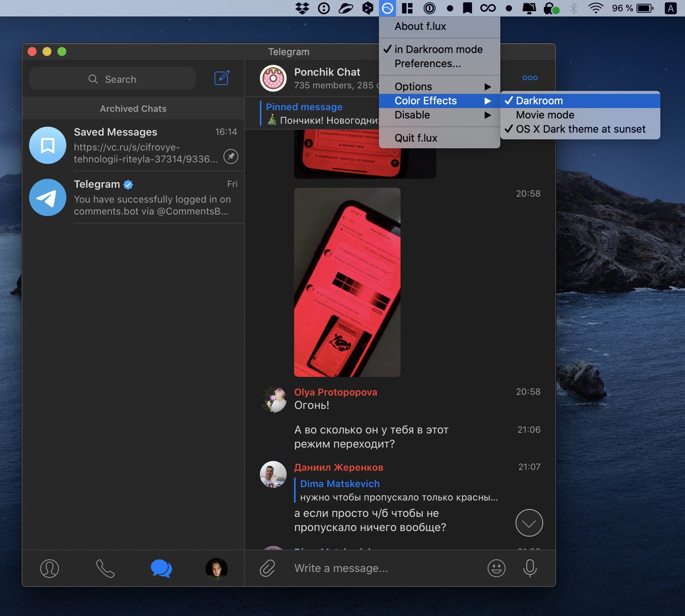Click the Saved Messages bookmark avatar
Image resolution: width=685 pixels, height=616 pixels.
click(48, 145)
